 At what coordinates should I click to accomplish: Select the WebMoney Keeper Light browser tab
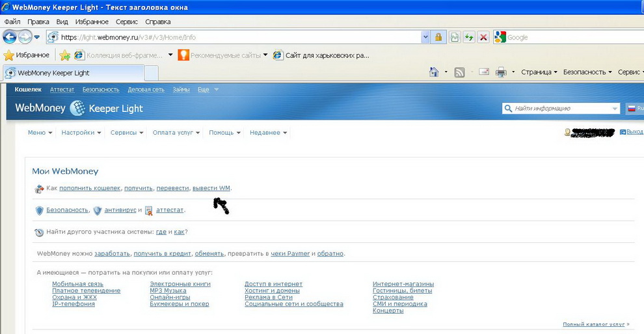click(x=74, y=73)
